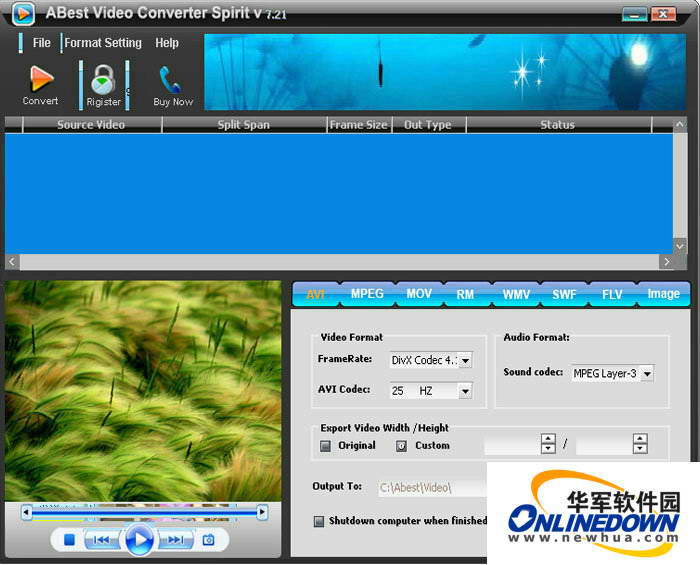
Task: Click the file list scroll down arrow
Action: pos(679,246)
